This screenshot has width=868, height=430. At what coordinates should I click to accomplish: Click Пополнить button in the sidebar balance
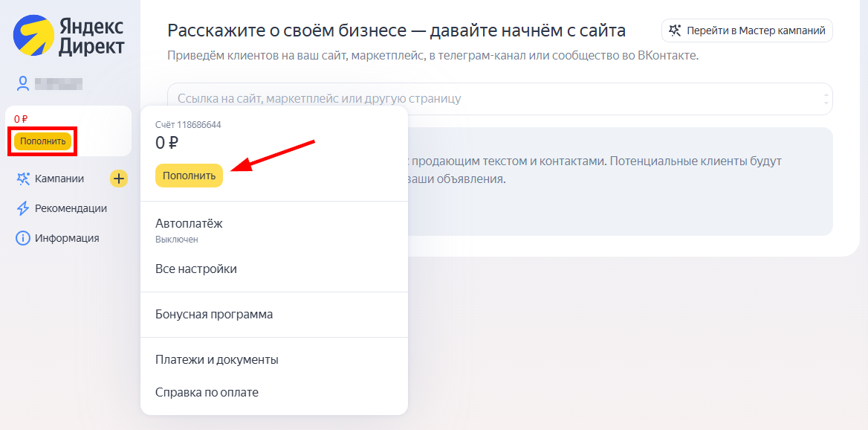pyautogui.click(x=42, y=141)
